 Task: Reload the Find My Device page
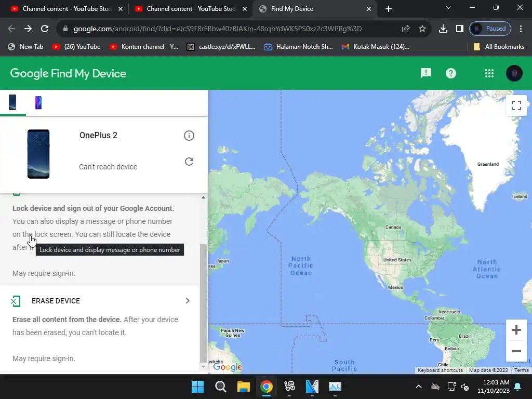coord(45,29)
